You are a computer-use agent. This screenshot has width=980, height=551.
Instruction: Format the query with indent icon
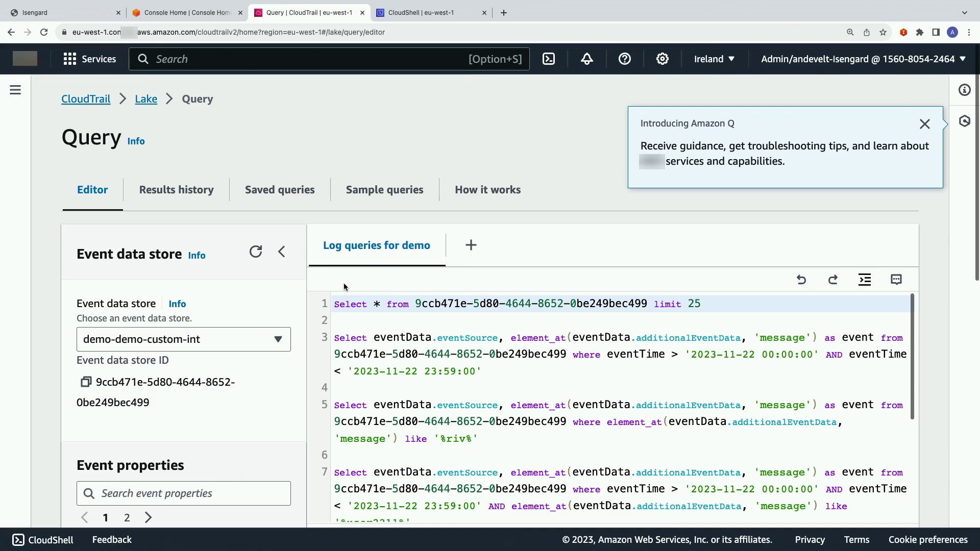tap(865, 280)
